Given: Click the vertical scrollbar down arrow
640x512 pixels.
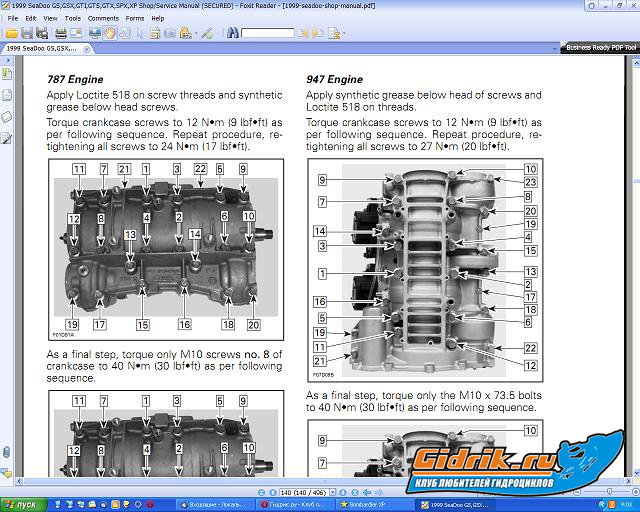Looking at the screenshot, I should tap(635, 471).
